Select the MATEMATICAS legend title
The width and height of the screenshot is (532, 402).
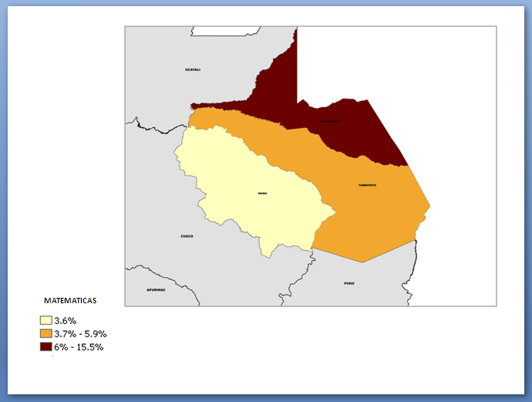(70, 300)
